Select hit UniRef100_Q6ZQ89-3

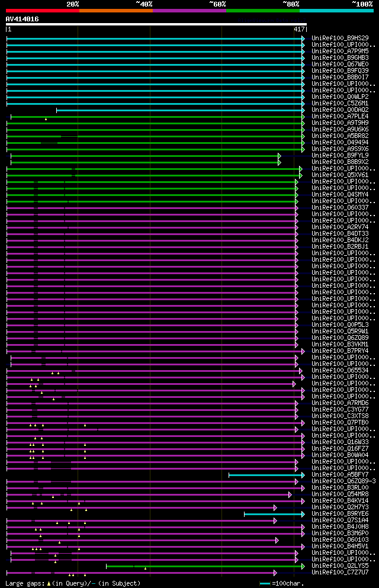[x=343, y=481]
